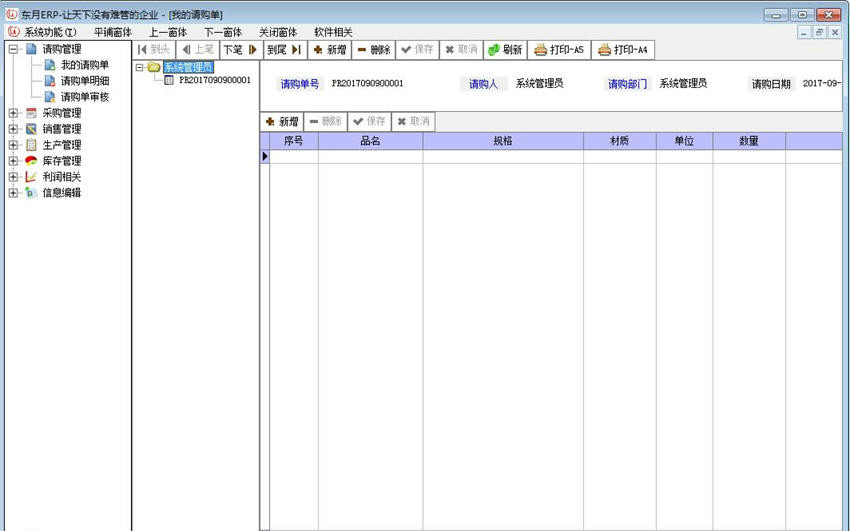The height and width of the screenshot is (531, 850).
Task: Jump to last record with 到尾
Action: pyautogui.click(x=285, y=50)
